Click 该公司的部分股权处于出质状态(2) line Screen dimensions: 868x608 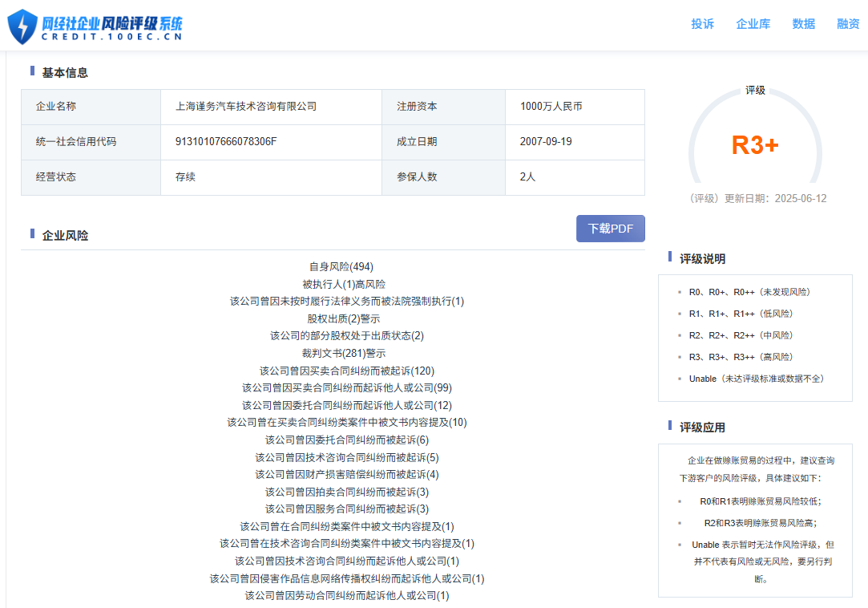click(x=346, y=335)
